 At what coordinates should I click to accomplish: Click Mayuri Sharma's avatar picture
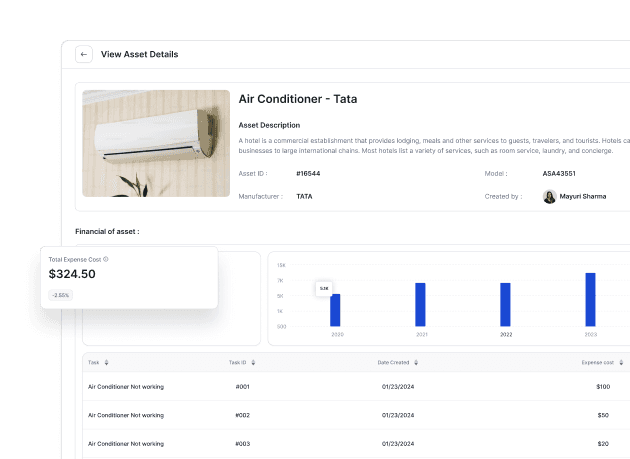click(x=549, y=197)
